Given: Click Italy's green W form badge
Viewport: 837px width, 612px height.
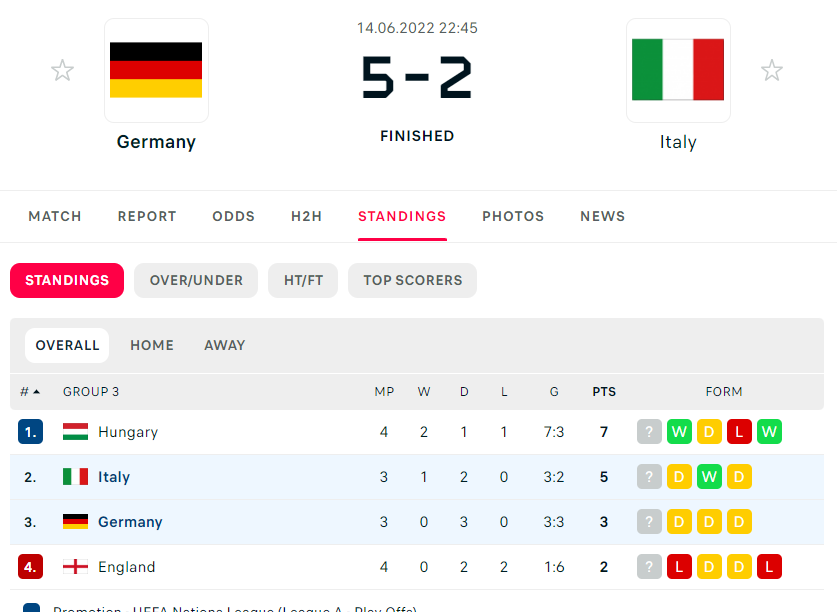Looking at the screenshot, I should [x=709, y=477].
